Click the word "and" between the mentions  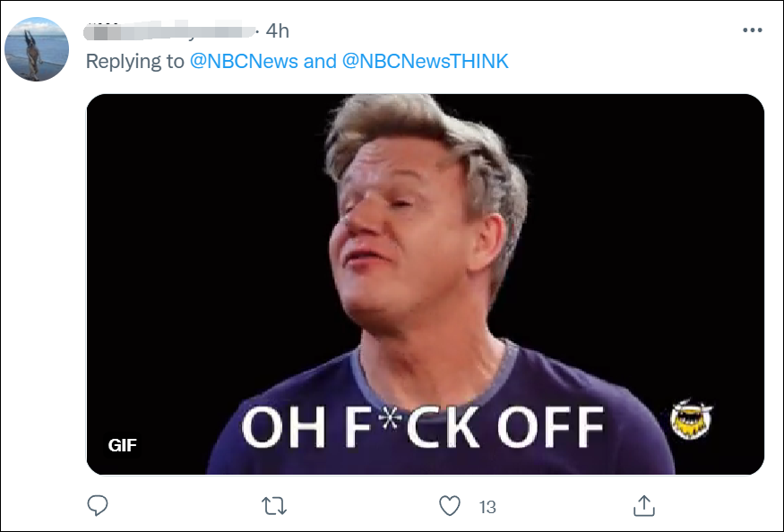point(320,61)
